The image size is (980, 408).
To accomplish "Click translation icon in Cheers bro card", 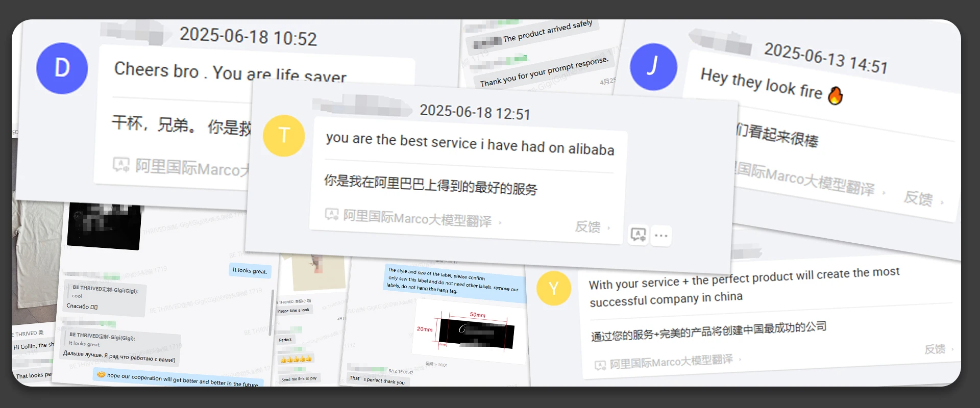I will (121, 164).
